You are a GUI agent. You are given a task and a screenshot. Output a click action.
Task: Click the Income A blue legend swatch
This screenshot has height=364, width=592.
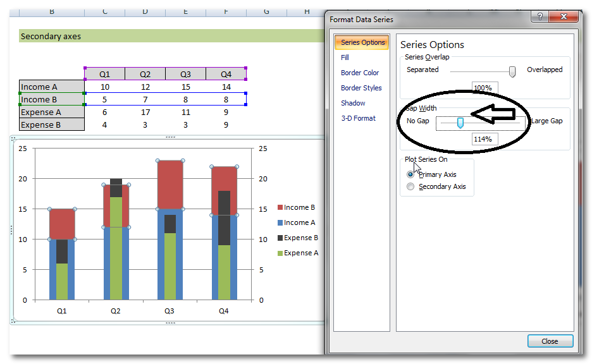click(x=280, y=223)
